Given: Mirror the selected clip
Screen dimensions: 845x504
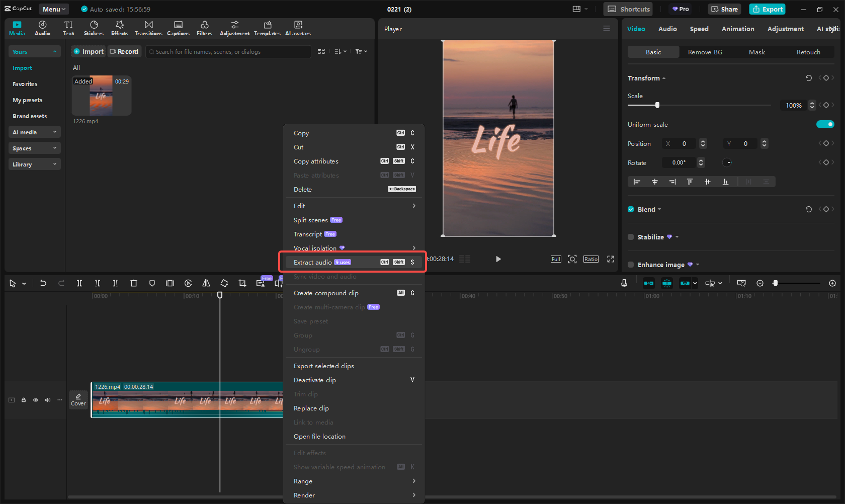Looking at the screenshot, I should (x=206, y=283).
